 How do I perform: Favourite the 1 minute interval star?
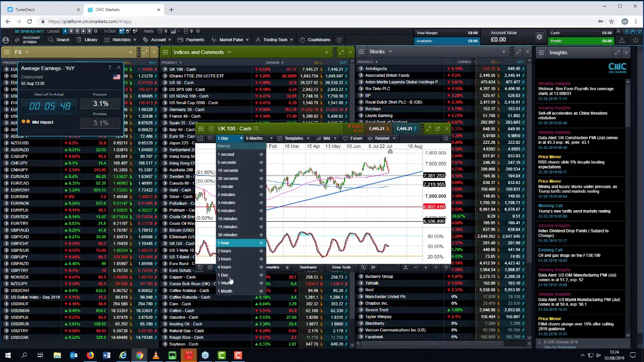[261, 187]
